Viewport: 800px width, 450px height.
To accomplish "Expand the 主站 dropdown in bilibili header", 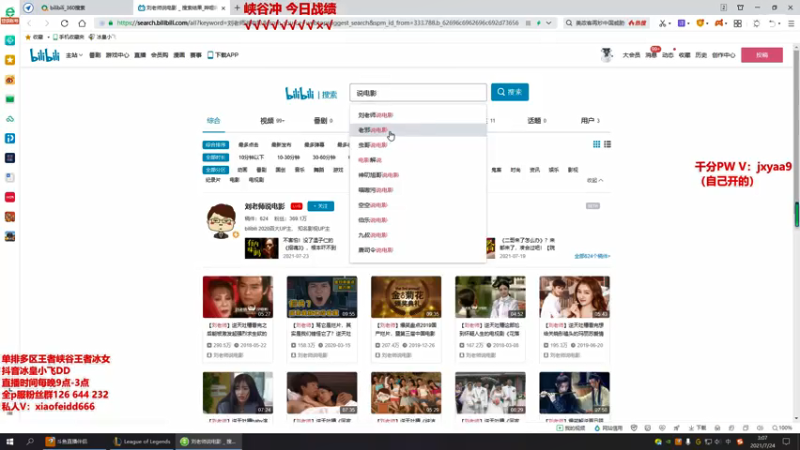I will coord(74,55).
